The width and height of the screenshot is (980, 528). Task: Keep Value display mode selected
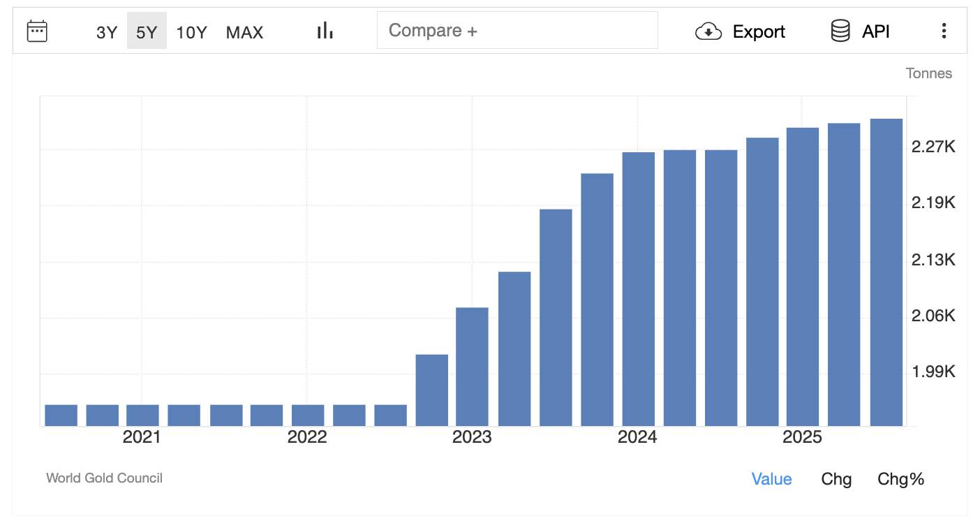tap(771, 479)
